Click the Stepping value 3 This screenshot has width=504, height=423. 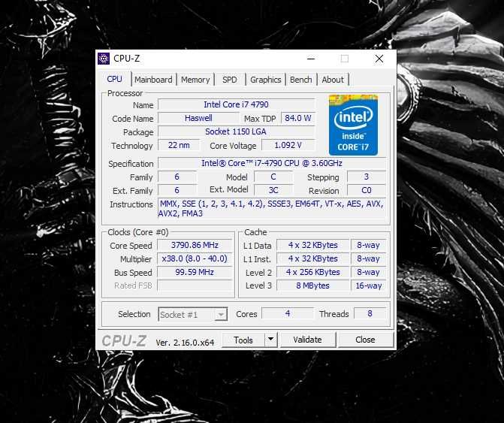coord(367,177)
